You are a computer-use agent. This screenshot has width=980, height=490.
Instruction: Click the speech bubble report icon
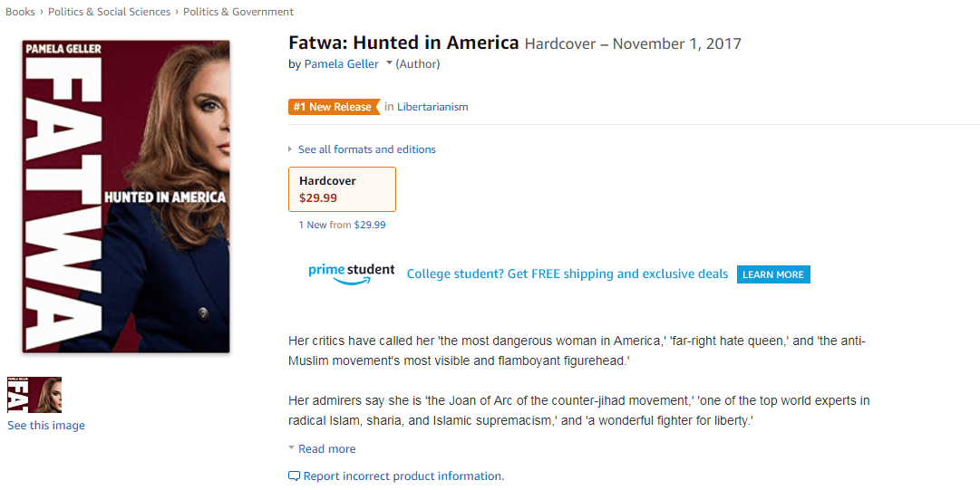pos(294,476)
